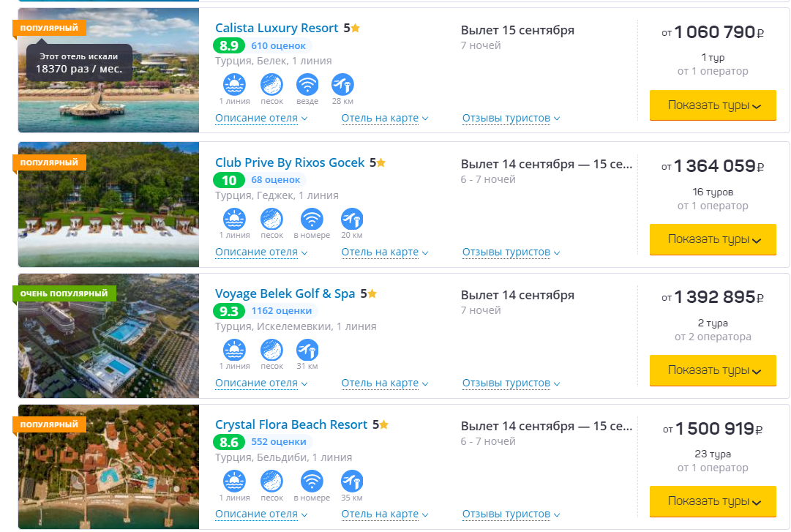Click the Wi-Fi icon for Calista Luxury Resort
The height and width of the screenshot is (532, 791).
[x=307, y=86]
